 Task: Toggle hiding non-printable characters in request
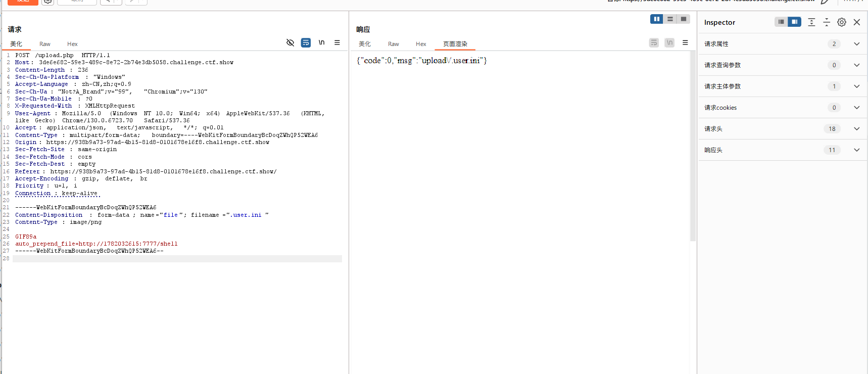pos(290,43)
